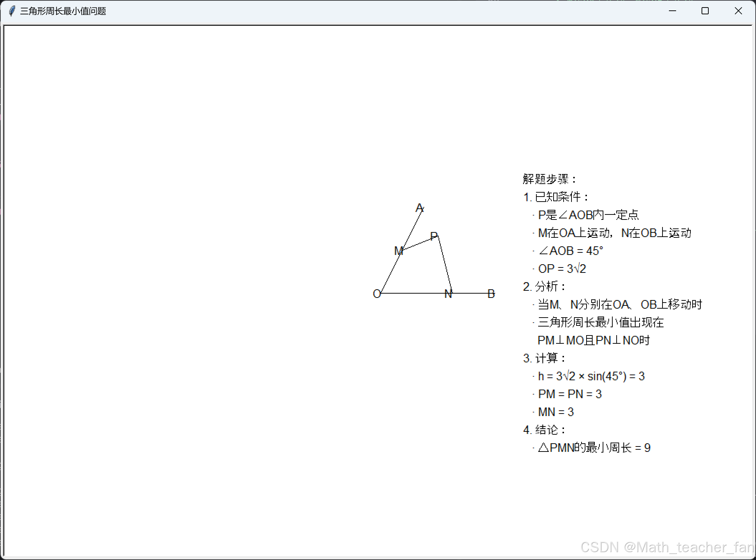The image size is (756, 560).
Task: Close the 三角形周长最小值问题 window
Action: [x=738, y=11]
